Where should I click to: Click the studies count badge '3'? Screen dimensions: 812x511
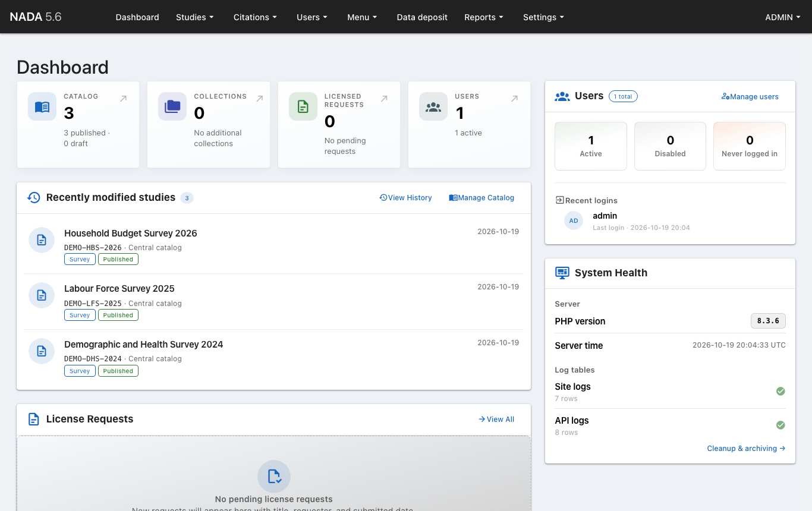point(187,198)
